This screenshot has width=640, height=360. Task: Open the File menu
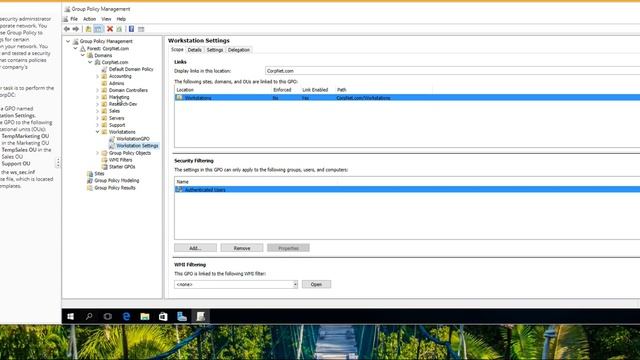[x=74, y=19]
